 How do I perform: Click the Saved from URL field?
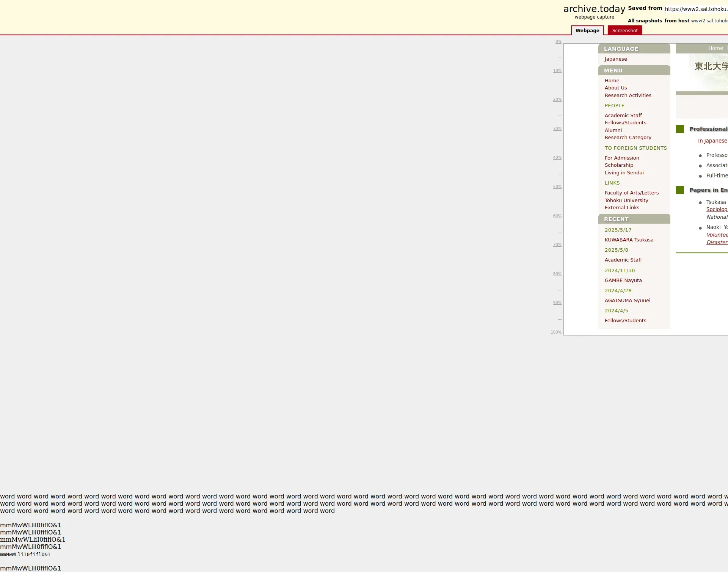[696, 9]
